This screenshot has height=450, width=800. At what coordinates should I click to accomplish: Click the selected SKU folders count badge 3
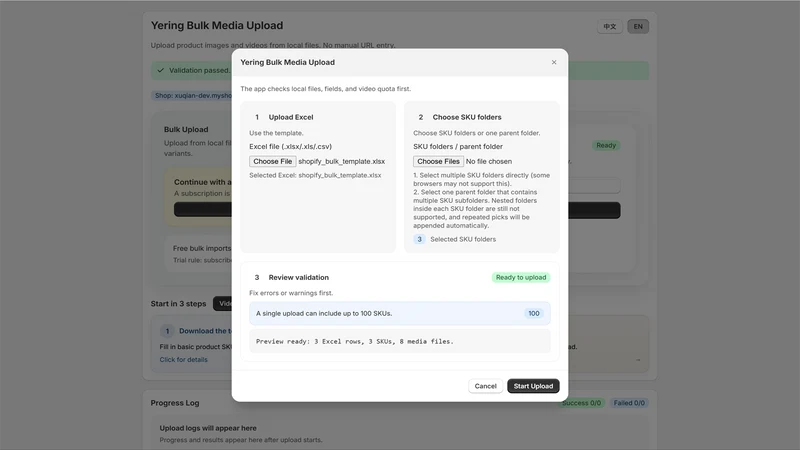click(x=419, y=239)
